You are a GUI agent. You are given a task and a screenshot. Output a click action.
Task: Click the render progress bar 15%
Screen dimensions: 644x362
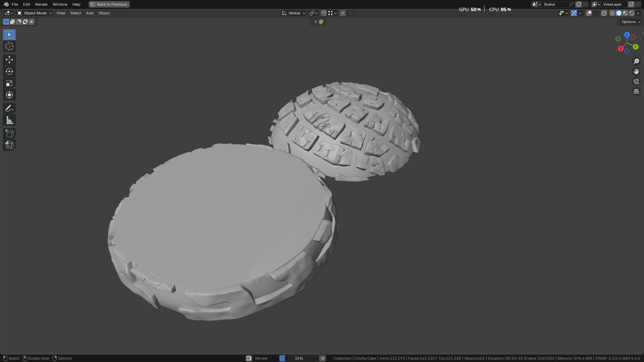click(x=299, y=358)
